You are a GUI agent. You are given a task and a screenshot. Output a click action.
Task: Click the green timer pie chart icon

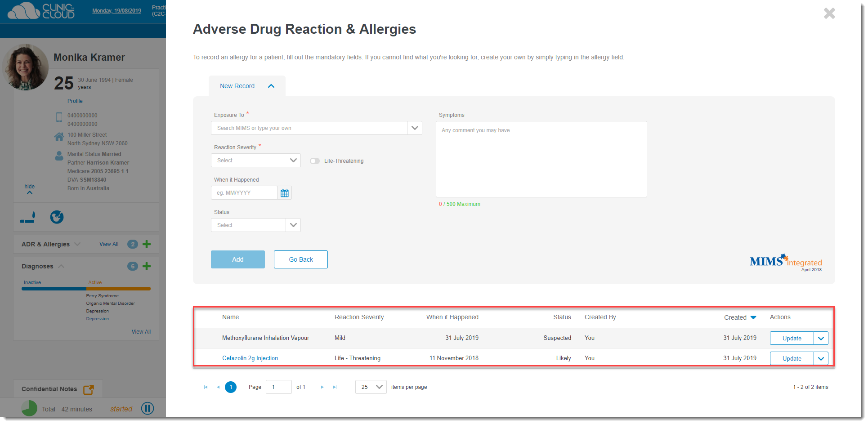click(x=29, y=408)
